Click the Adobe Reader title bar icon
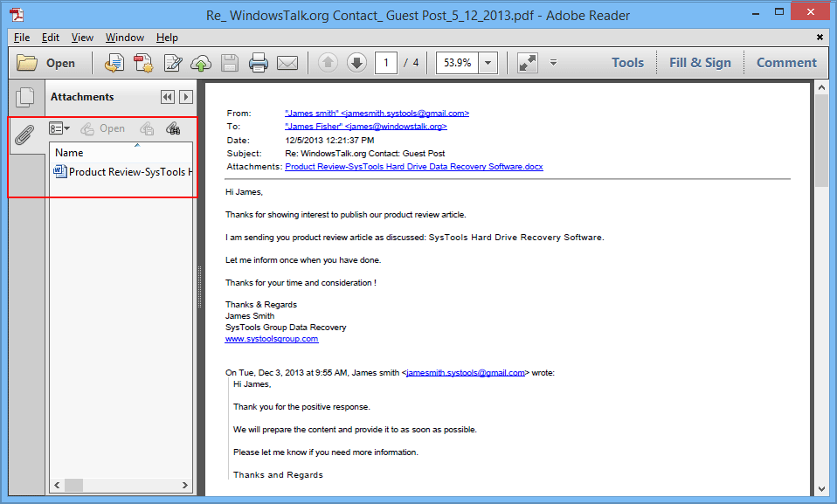 pos(17,15)
